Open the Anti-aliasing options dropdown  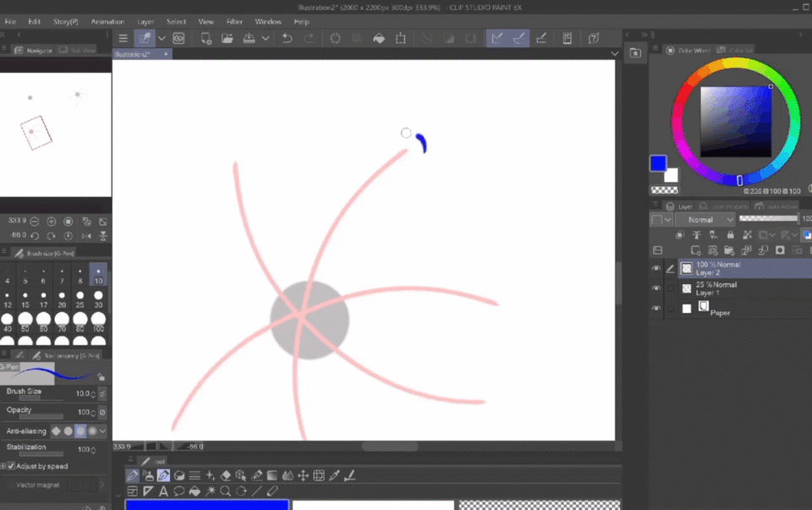pyautogui.click(x=102, y=430)
